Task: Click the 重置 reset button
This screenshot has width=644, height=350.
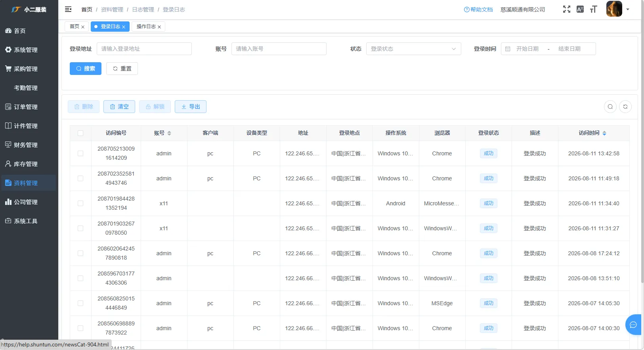Action: pos(122,69)
